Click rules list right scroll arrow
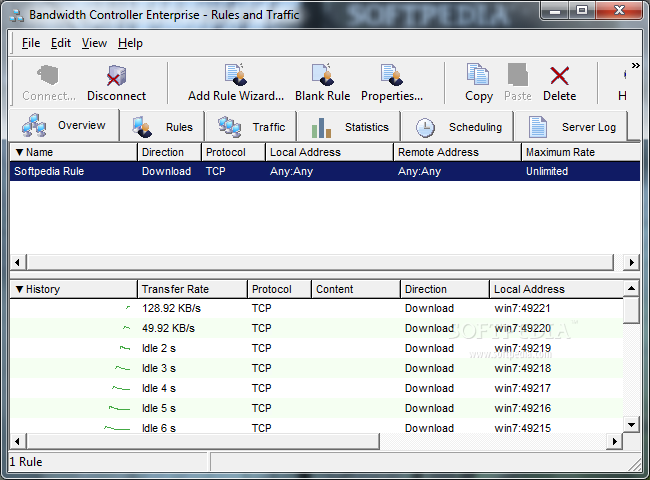Viewport: 650px width, 480px height. (x=632, y=262)
